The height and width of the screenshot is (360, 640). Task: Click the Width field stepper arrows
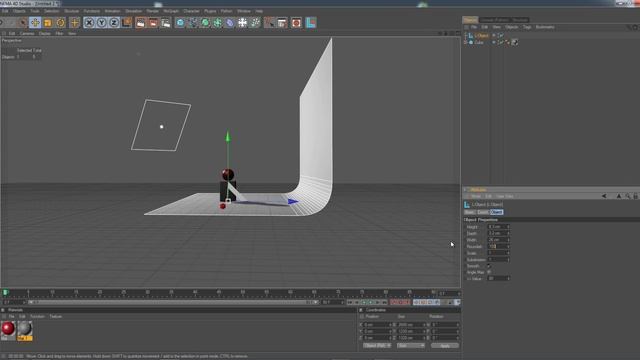point(508,240)
